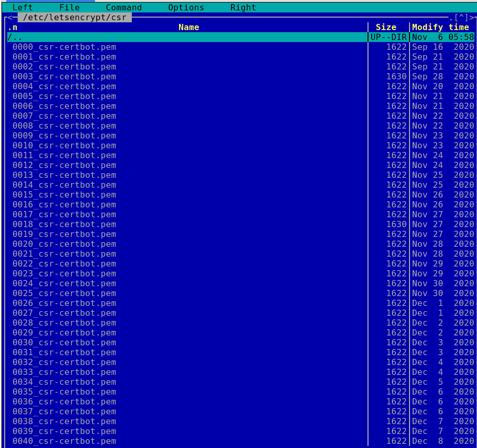477x448 pixels.
Task: Open the directory history list '[^]'
Action: coord(461,17)
